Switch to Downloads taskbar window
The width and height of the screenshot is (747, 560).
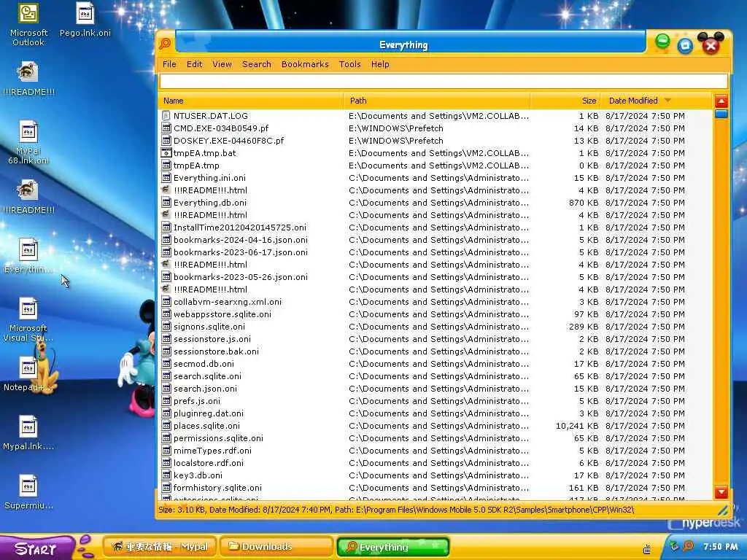[x=276, y=547]
